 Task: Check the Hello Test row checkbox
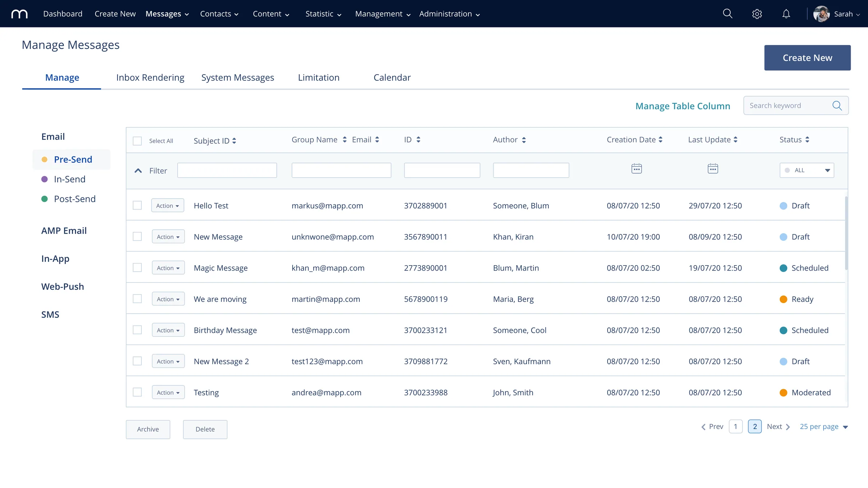(137, 205)
